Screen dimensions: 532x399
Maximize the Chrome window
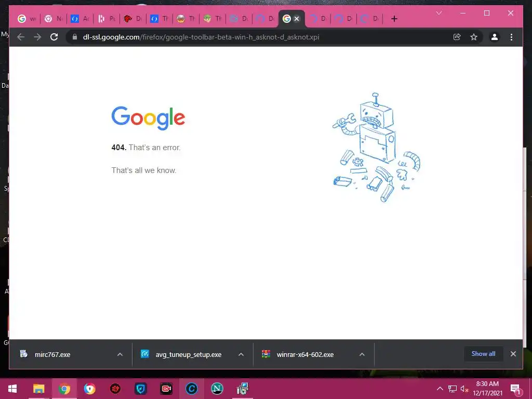pos(486,13)
